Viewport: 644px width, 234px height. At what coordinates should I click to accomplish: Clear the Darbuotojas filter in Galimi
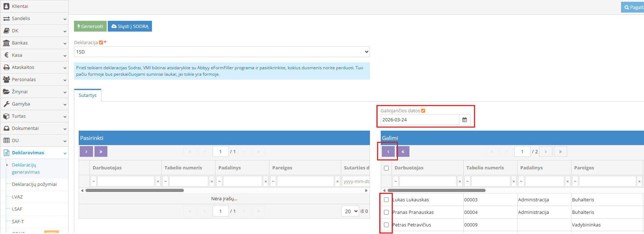(460, 182)
